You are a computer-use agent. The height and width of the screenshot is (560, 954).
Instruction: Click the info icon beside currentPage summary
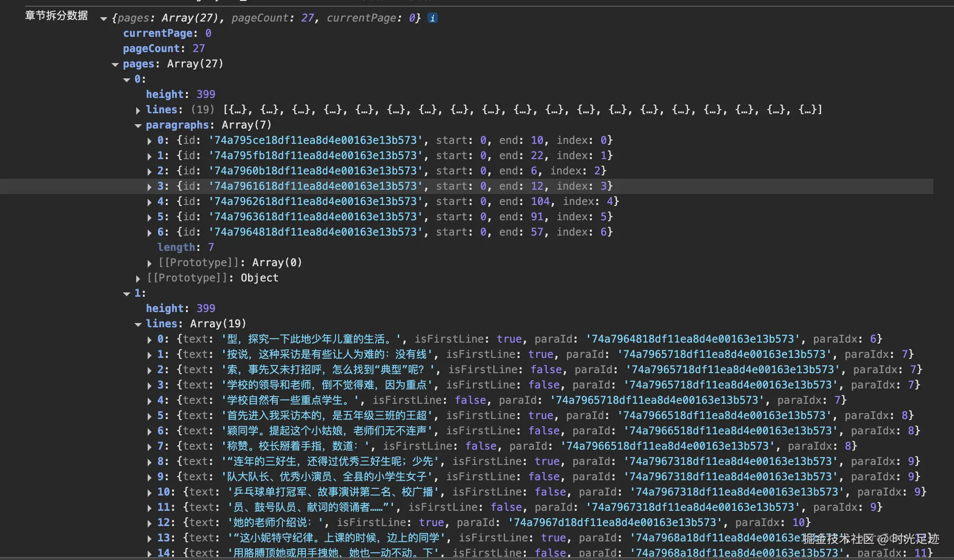(432, 18)
